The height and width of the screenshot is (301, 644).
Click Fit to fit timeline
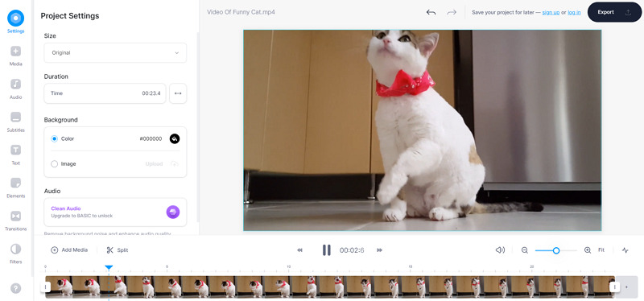(x=601, y=250)
